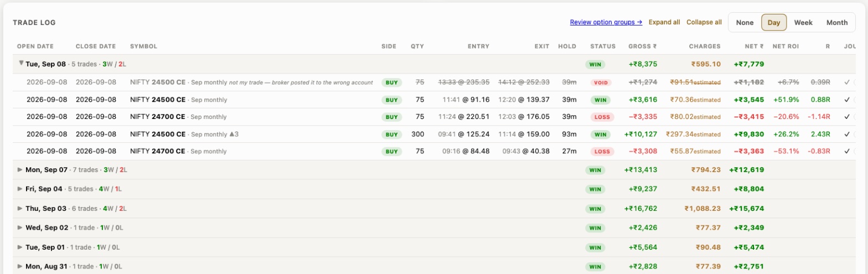
Task: Expand the Wed, Sep 02 day group
Action: [20, 228]
